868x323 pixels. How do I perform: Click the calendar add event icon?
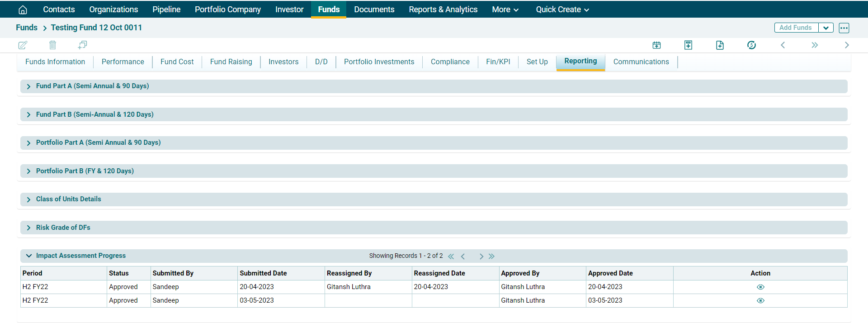(656, 45)
